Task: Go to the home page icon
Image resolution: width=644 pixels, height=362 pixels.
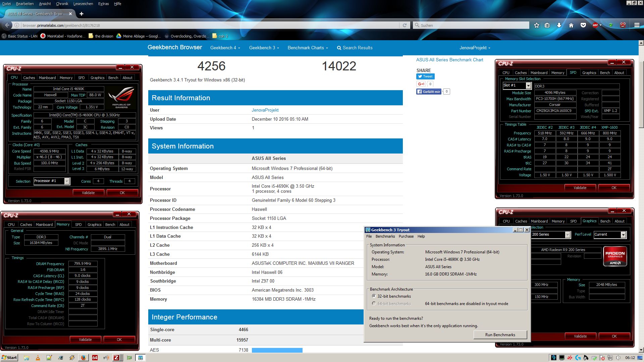Action: coord(571,25)
